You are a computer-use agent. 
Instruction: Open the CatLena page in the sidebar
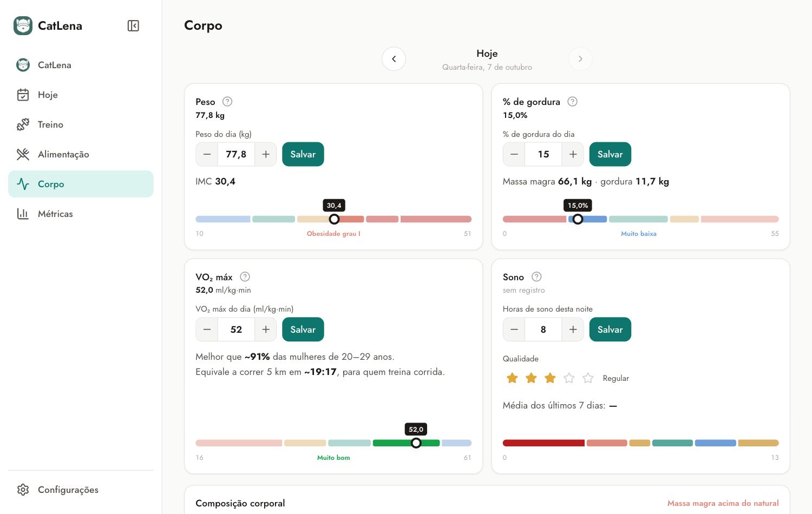pos(81,65)
